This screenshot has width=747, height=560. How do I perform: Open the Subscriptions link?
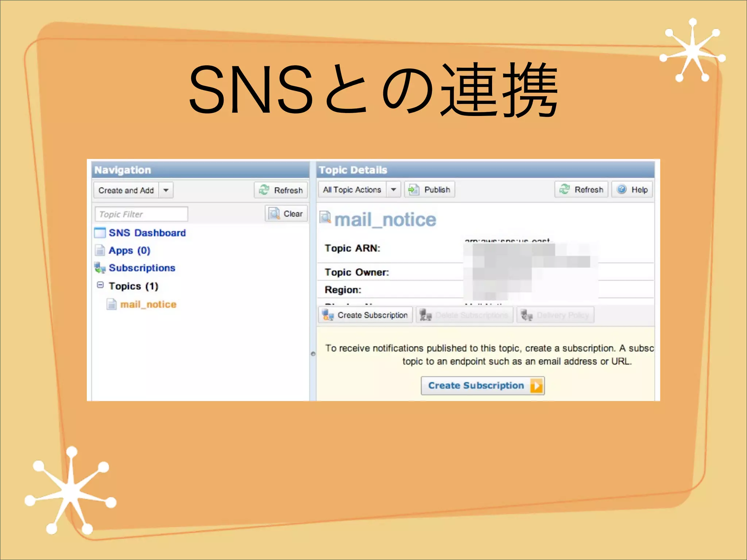pyautogui.click(x=142, y=268)
